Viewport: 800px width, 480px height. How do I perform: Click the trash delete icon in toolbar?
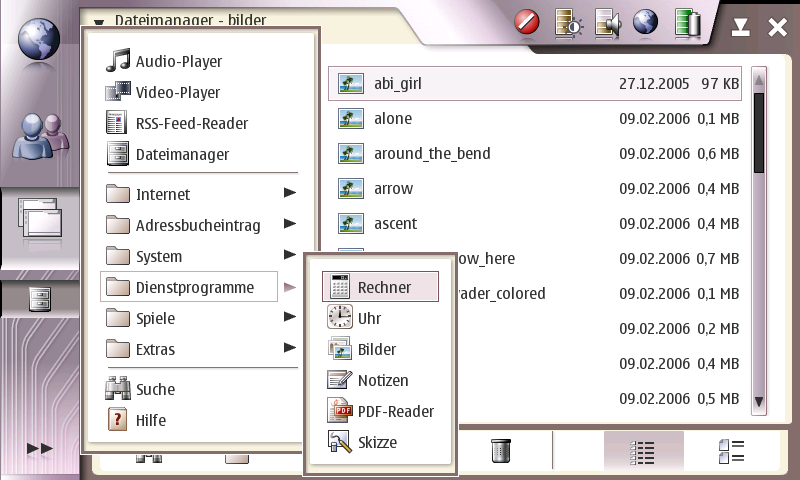tap(501, 451)
